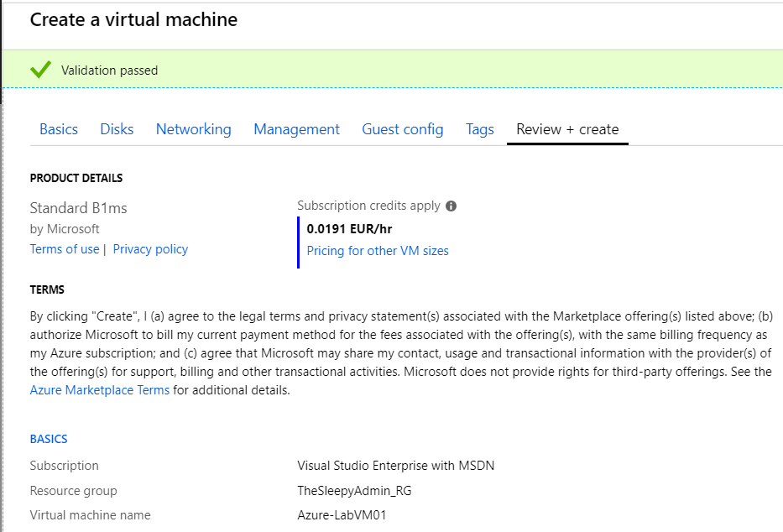Go to the Networking tab
Screen dimensions: 783x532
[193, 129]
